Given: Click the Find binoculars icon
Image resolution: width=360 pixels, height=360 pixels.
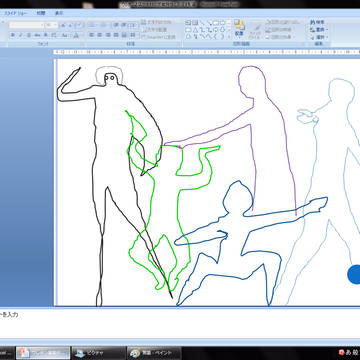Looking at the screenshot, I should (x=313, y=22).
